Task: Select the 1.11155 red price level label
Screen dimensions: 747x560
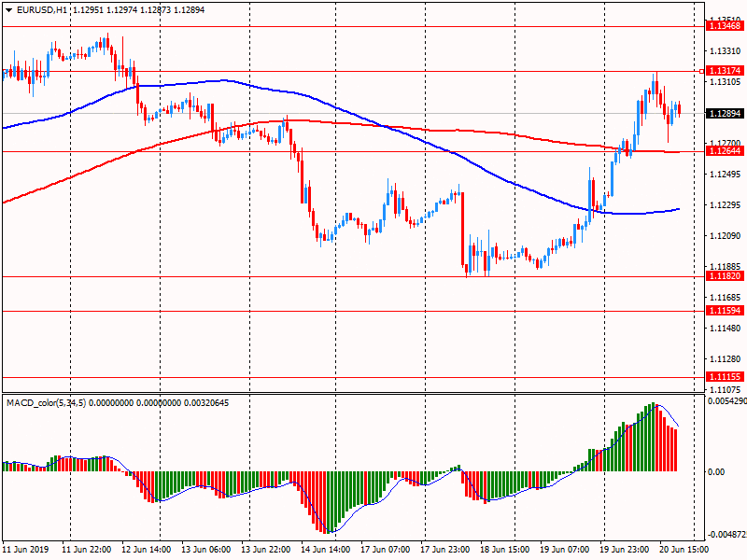Action: click(725, 377)
